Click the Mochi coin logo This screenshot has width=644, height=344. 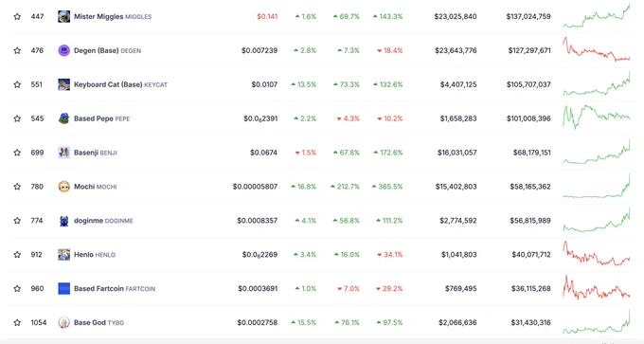pyautogui.click(x=63, y=187)
